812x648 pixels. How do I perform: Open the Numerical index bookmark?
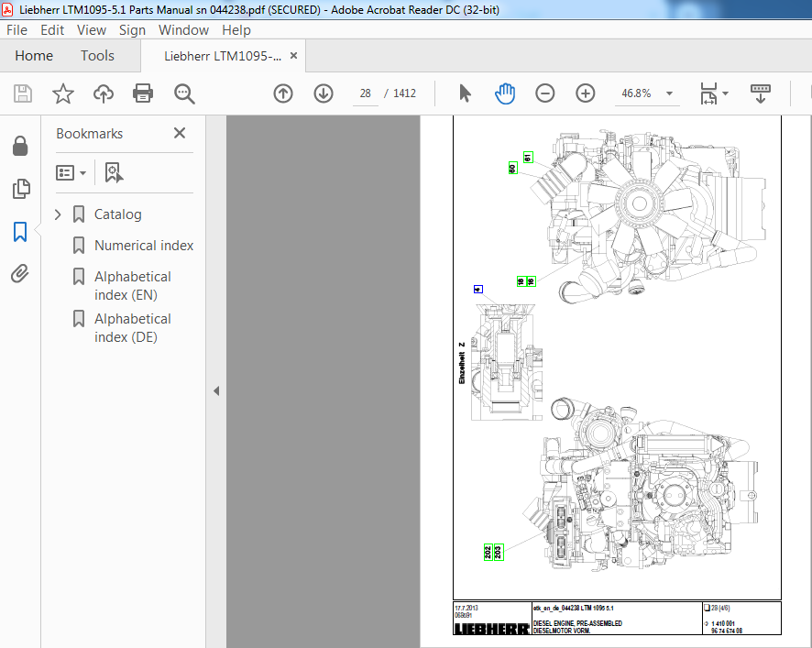point(144,246)
